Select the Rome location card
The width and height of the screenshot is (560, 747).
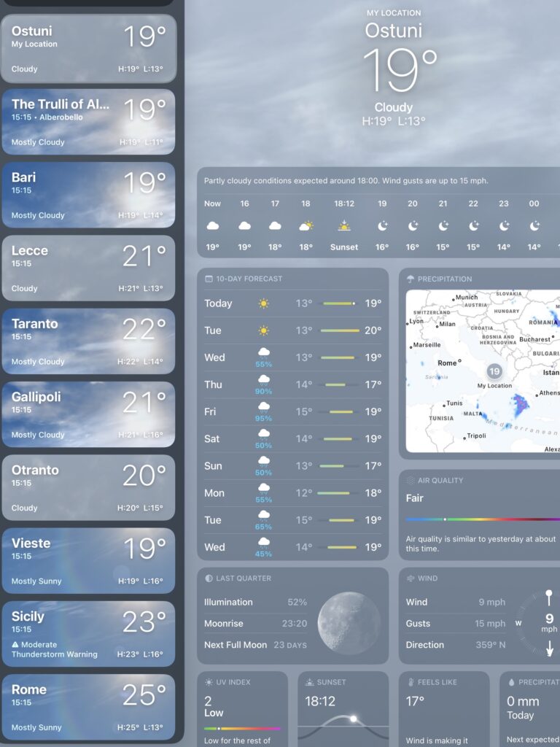pyautogui.click(x=88, y=707)
